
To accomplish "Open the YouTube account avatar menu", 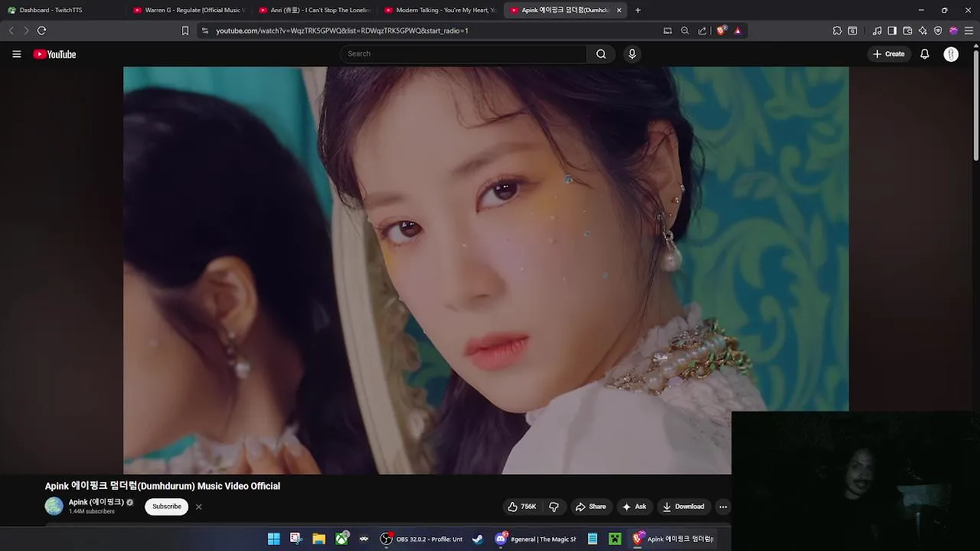I will [x=951, y=54].
